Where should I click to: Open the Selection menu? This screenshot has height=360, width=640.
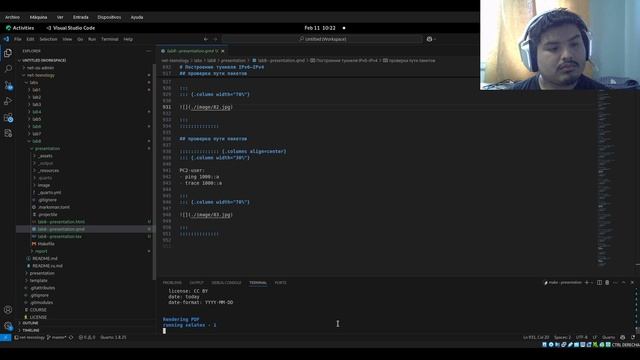pyautogui.click(x=48, y=39)
